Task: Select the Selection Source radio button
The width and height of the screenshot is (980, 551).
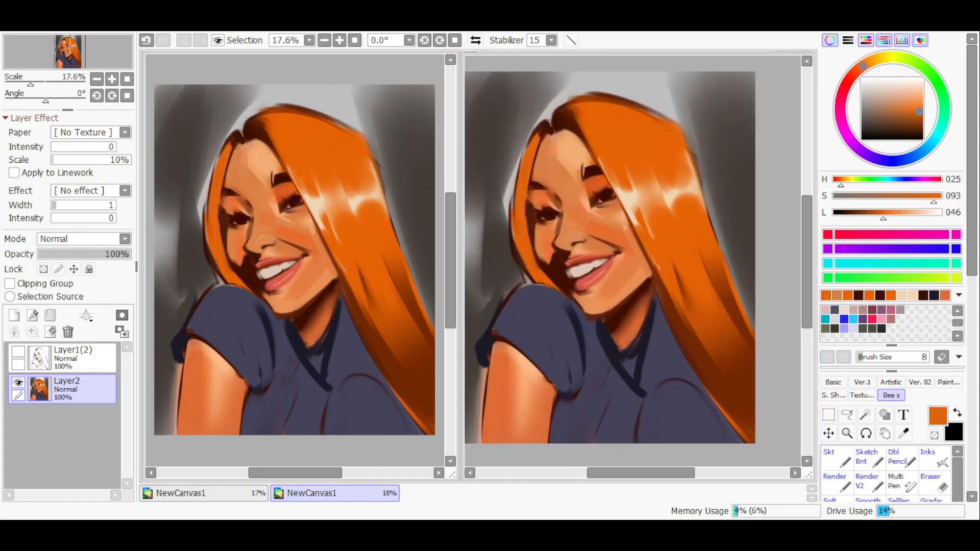Action: click(x=10, y=296)
